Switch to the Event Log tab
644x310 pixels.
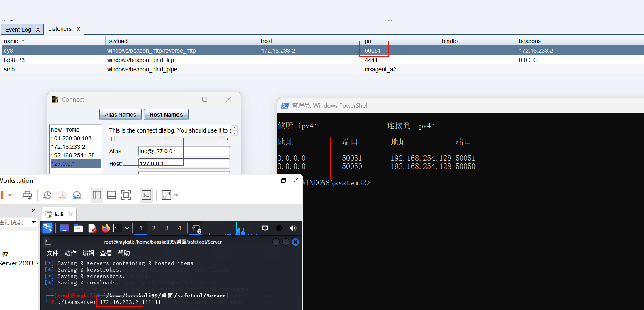pyautogui.click(x=18, y=30)
